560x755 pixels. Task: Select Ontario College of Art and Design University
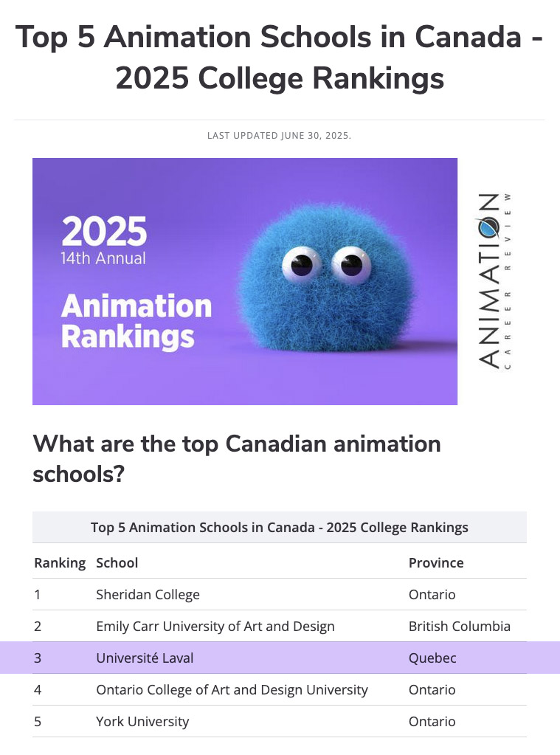click(x=232, y=689)
